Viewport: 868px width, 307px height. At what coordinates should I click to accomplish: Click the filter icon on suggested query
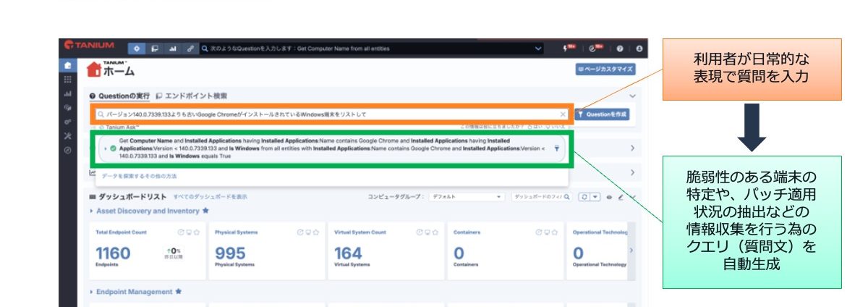pos(556,148)
